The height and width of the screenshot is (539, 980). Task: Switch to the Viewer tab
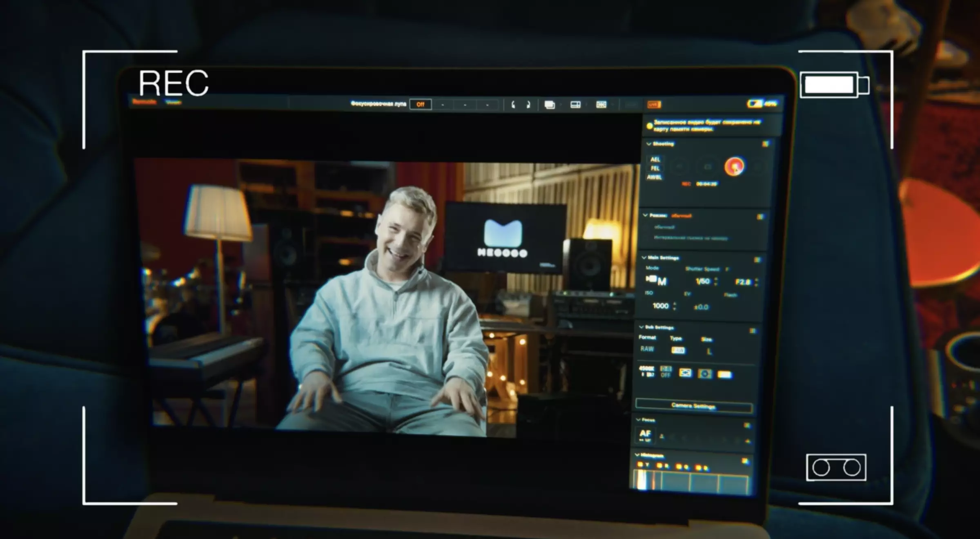174,102
